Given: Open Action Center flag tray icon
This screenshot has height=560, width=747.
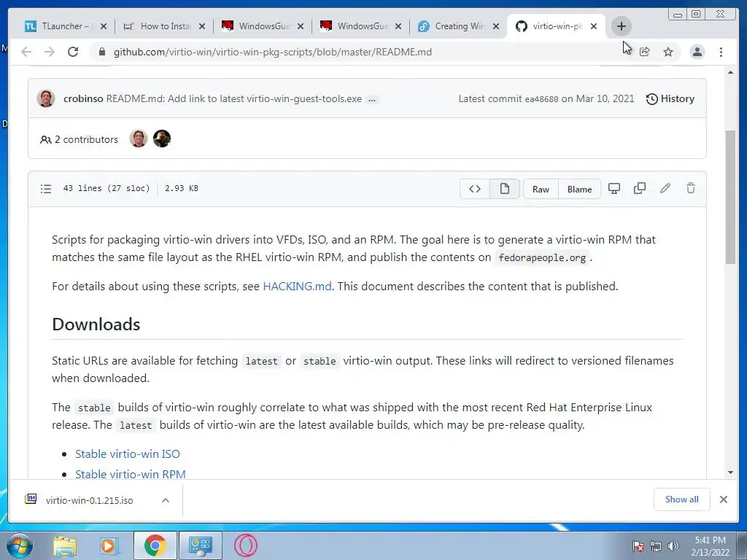Looking at the screenshot, I should [638, 547].
